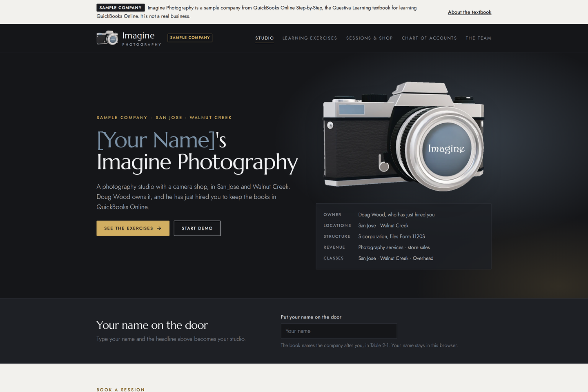Screen dimensions: 588x392
Task: Click the Table 2-1 helper note text
Action: [x=369, y=345]
